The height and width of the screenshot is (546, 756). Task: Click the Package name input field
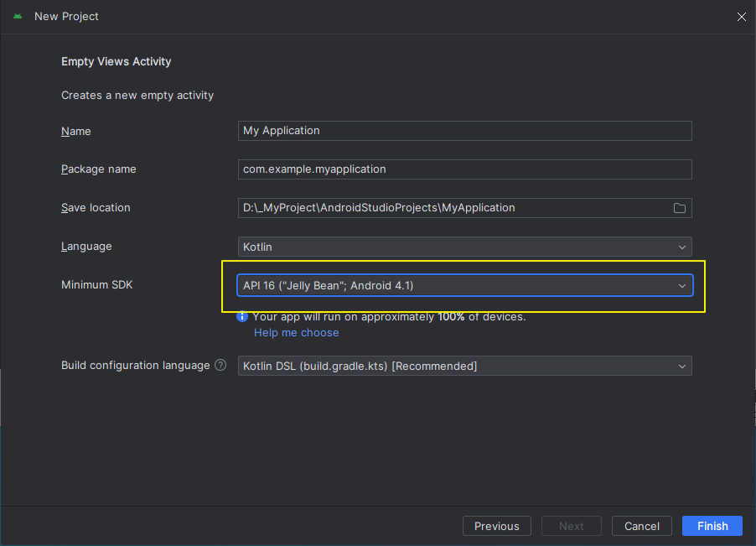coord(465,169)
